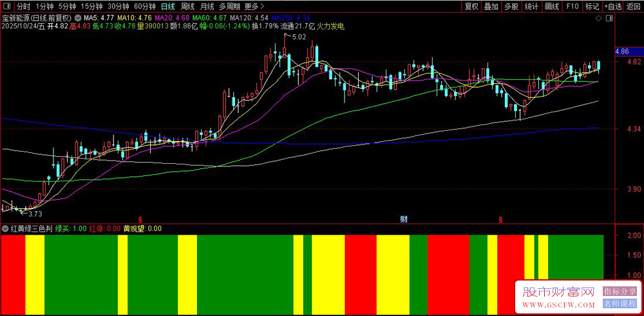Click the 红黄绿三色判 indicator name
The height and width of the screenshot is (316, 644).
click(31, 229)
